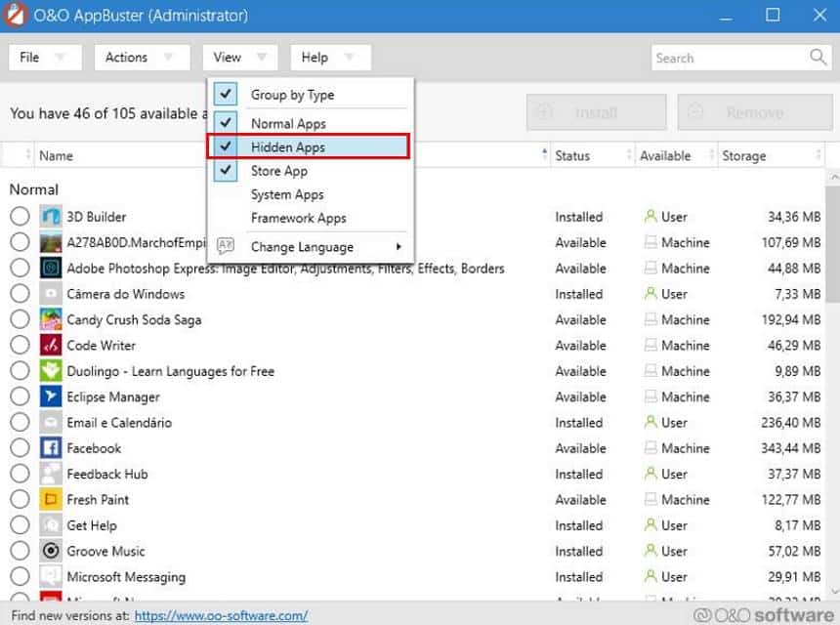The width and height of the screenshot is (840, 625).
Task: Click the Duolingo app icon
Action: [x=51, y=371]
